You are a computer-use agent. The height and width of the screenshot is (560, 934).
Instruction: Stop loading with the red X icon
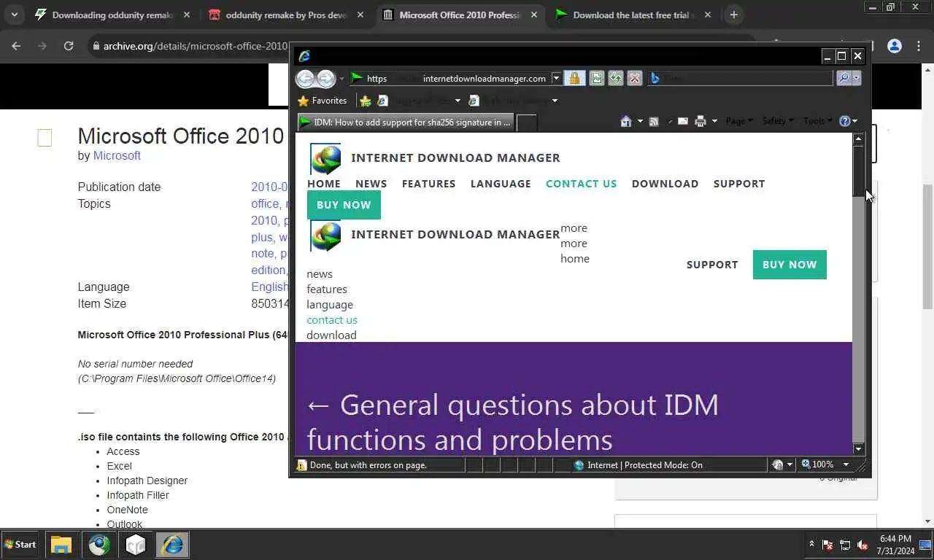(x=635, y=79)
